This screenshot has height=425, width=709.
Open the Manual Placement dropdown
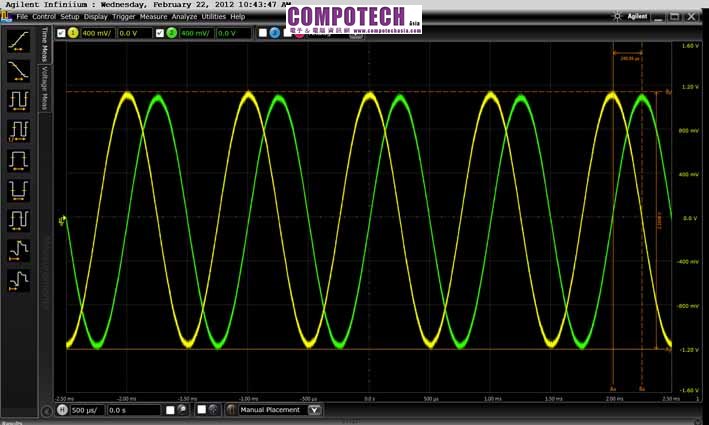click(x=316, y=410)
